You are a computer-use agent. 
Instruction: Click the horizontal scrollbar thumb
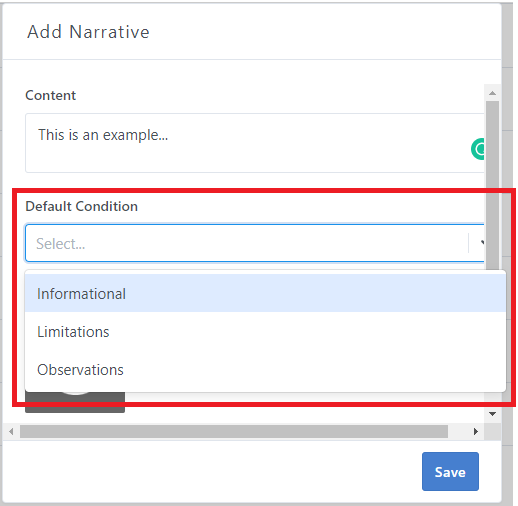234,432
